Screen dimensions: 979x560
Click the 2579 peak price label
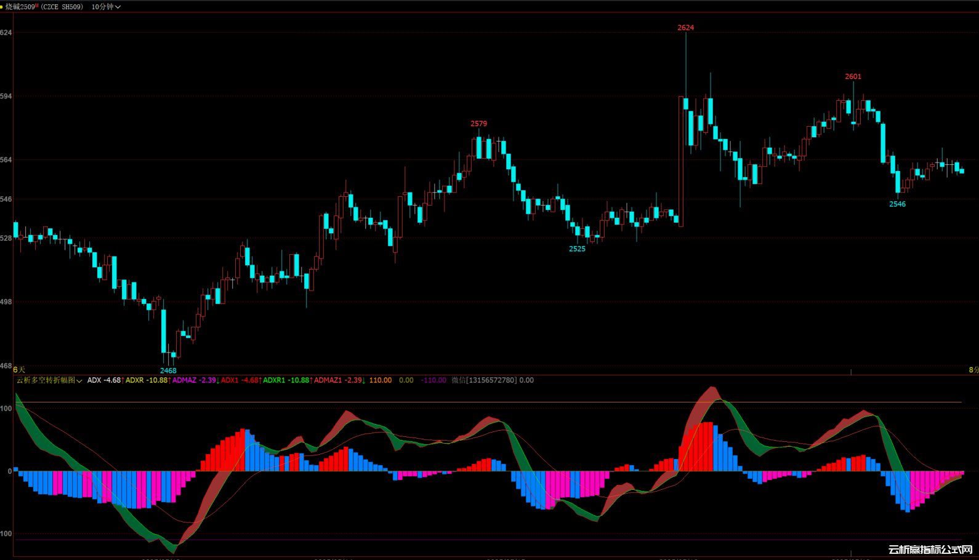coord(478,124)
